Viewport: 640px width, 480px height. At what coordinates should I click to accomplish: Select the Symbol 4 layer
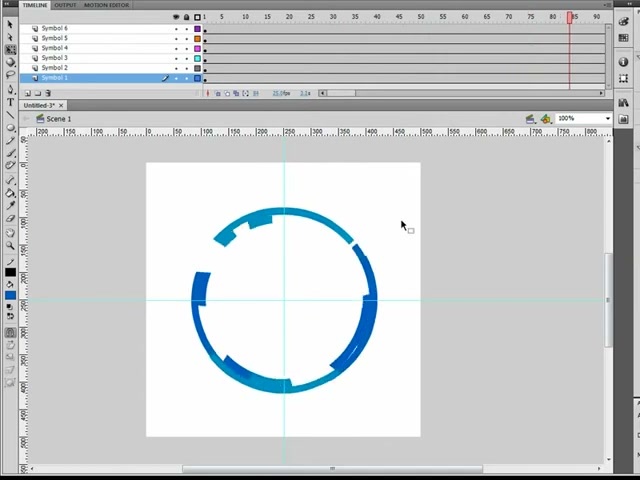[55, 48]
